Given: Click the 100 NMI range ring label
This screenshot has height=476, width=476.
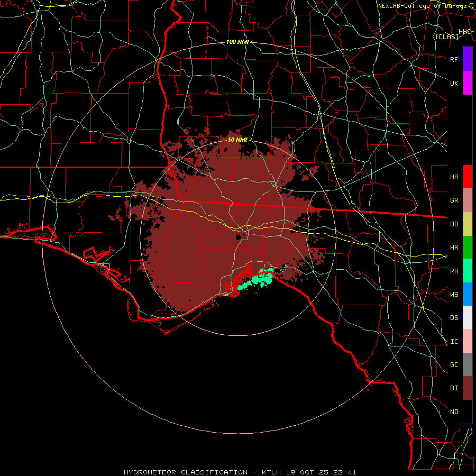Looking at the screenshot, I should [x=237, y=42].
